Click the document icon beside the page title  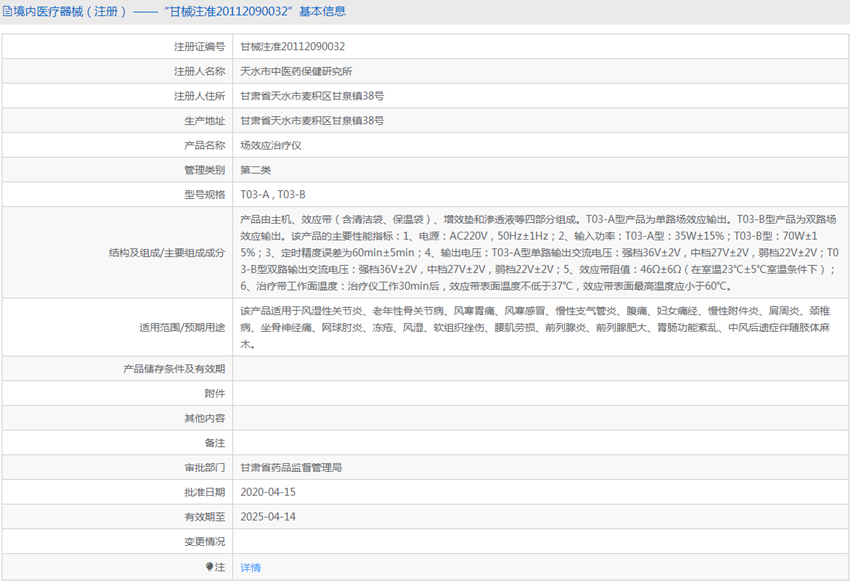pyautogui.click(x=8, y=11)
